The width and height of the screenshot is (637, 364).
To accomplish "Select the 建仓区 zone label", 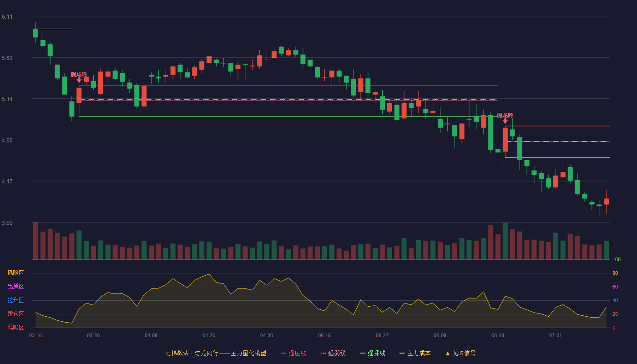I will (16, 314).
